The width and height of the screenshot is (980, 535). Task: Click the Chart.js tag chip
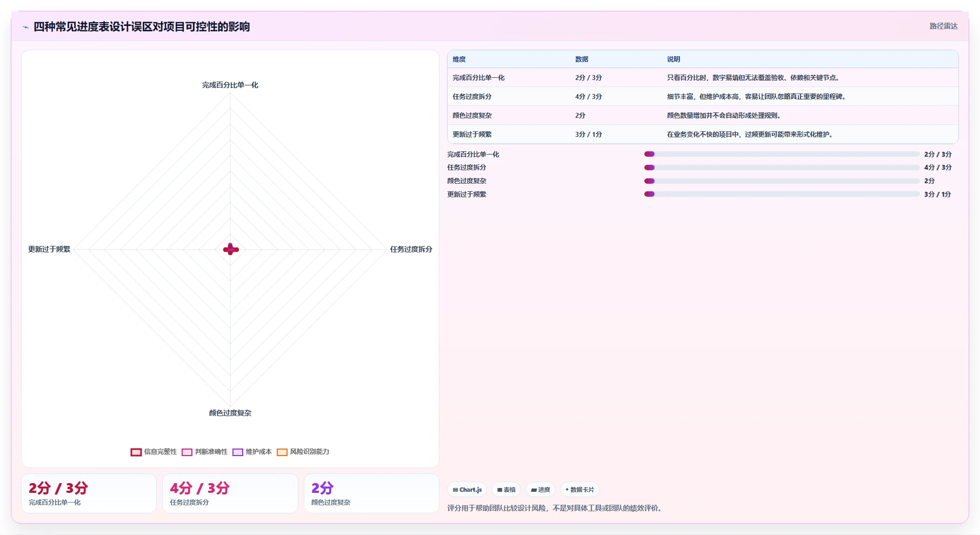[467, 490]
